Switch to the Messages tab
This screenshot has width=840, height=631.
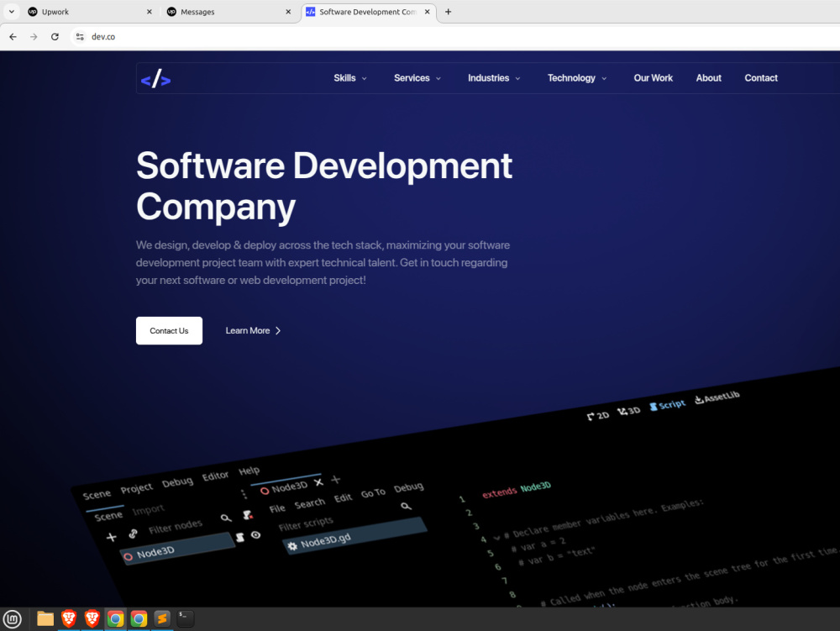(229, 12)
